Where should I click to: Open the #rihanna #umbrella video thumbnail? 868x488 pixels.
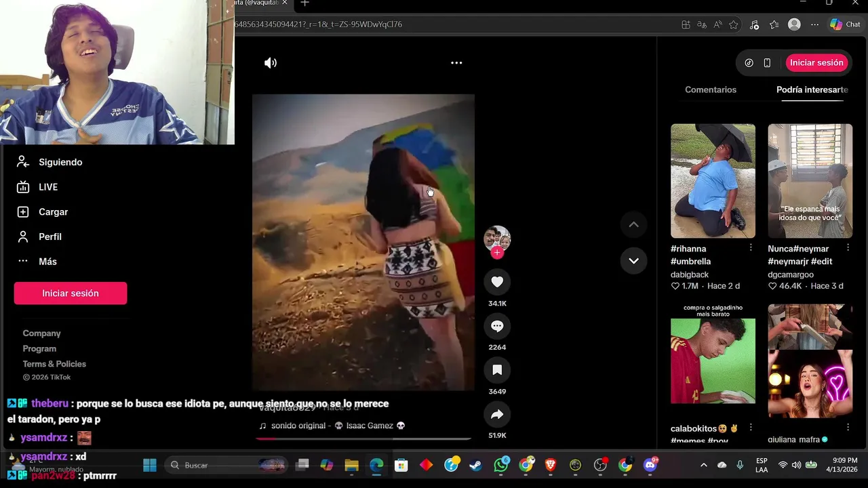(713, 181)
